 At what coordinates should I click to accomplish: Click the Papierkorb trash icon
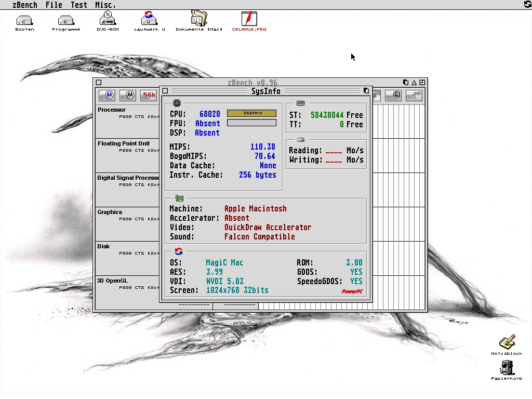click(507, 368)
